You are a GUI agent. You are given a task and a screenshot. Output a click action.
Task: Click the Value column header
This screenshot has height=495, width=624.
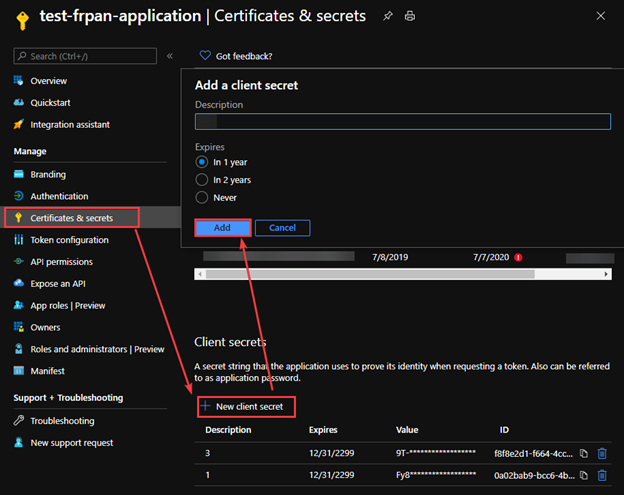[x=407, y=430]
